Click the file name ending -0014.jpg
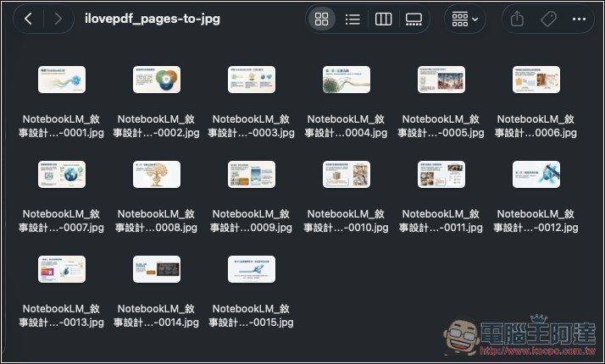This screenshot has width=605, height=364. (156, 316)
